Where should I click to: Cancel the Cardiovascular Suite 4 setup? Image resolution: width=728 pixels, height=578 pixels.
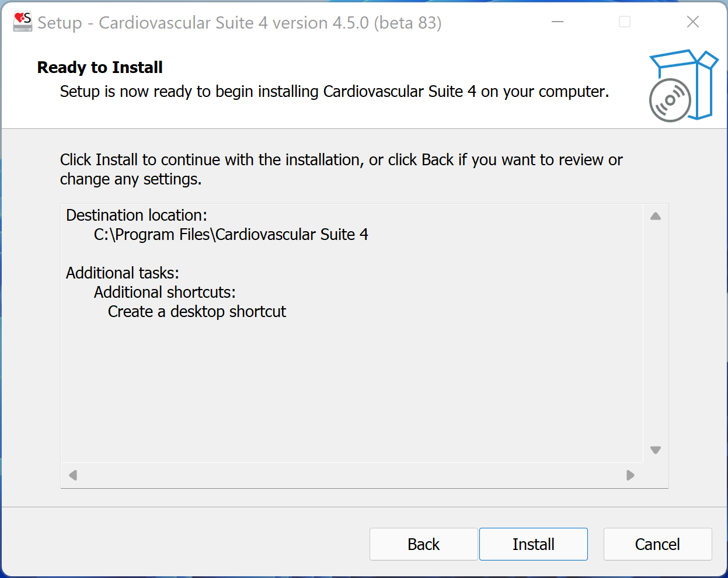pos(657,544)
